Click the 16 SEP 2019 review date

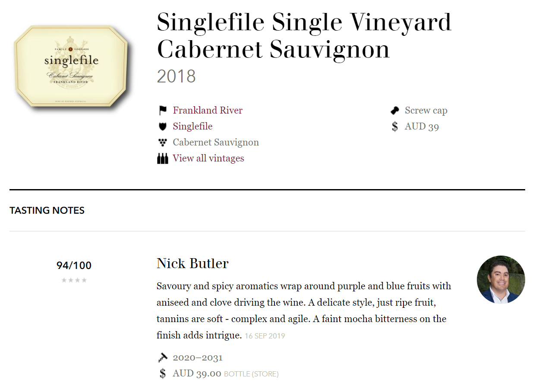pos(265,336)
